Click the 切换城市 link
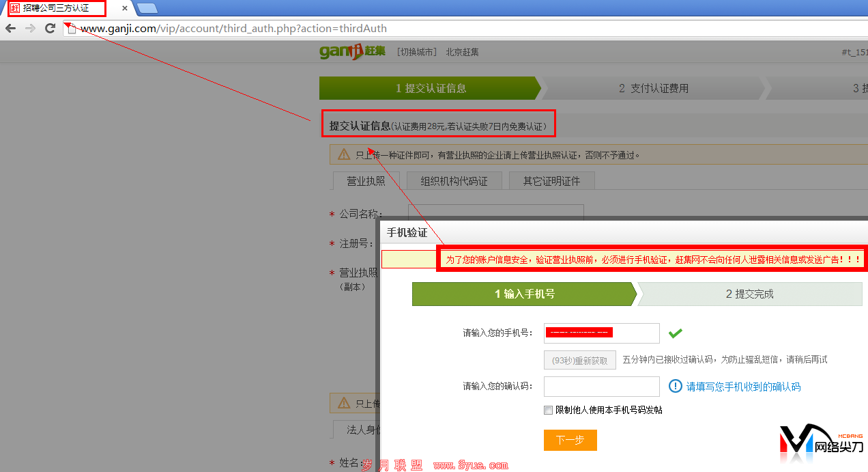This screenshot has height=472, width=868. pos(417,52)
